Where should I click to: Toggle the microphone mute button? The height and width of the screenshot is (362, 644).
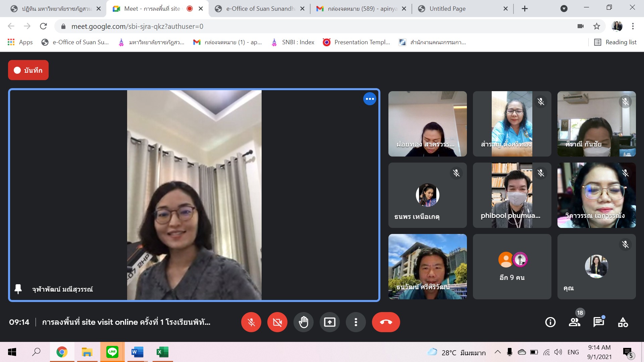tap(251, 322)
